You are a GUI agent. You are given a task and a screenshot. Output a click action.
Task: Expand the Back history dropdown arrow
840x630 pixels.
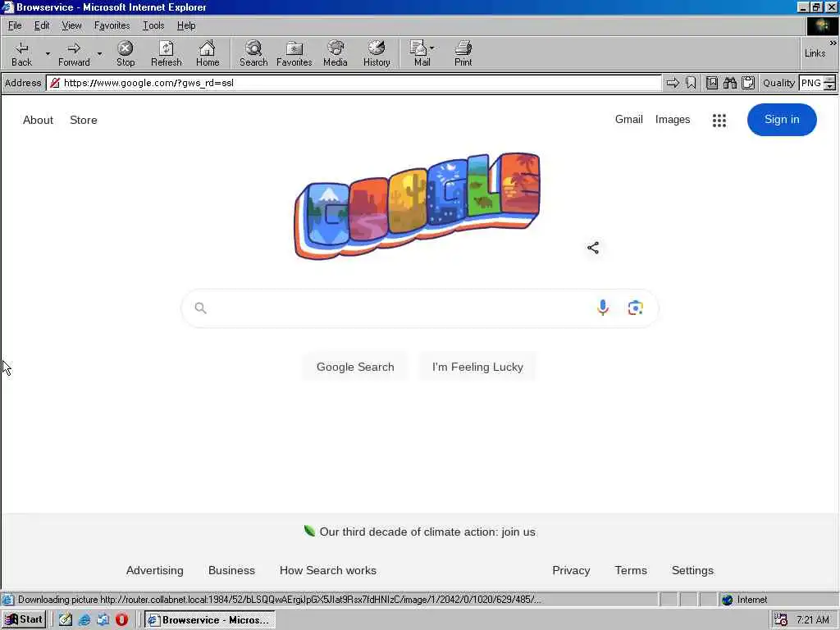[x=48, y=53]
